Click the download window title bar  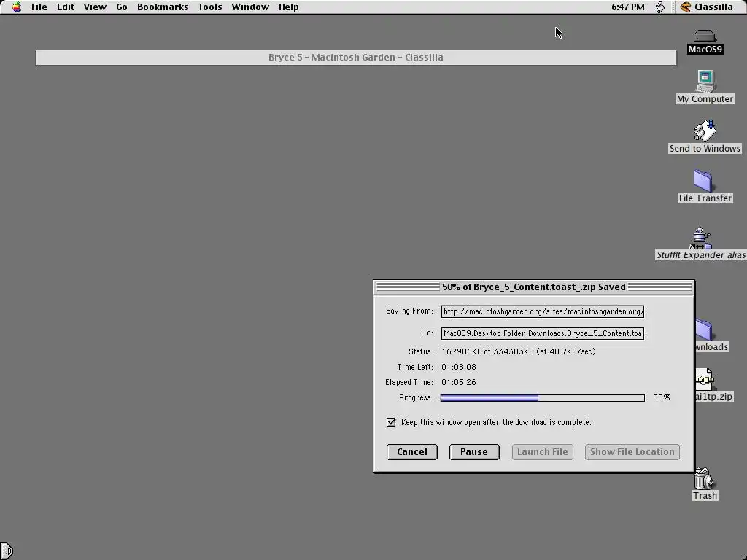533,287
